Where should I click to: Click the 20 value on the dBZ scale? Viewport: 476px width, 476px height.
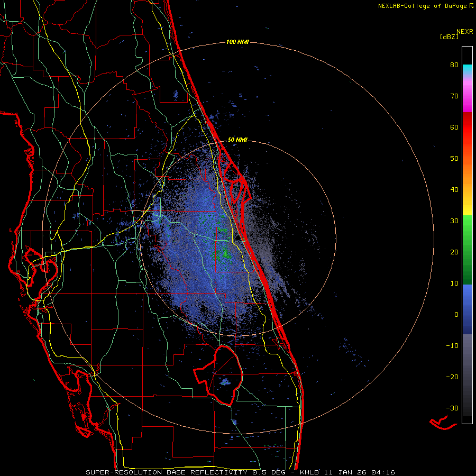[x=454, y=252]
